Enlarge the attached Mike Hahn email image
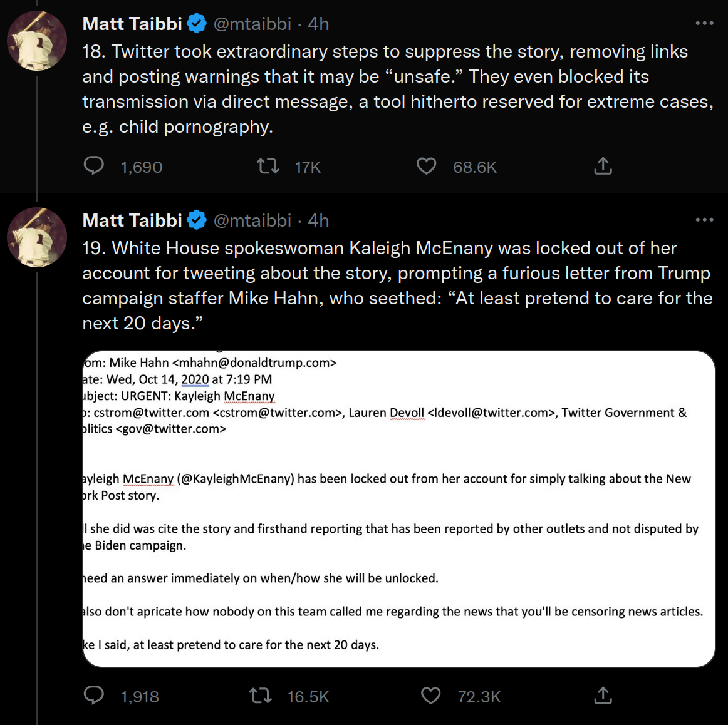Viewport: 728px width, 725px height. point(399,509)
